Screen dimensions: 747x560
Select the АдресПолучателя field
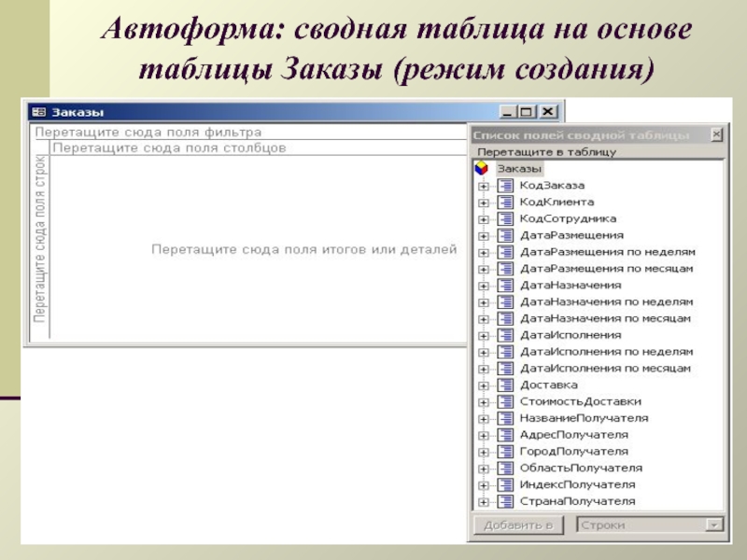click(573, 435)
